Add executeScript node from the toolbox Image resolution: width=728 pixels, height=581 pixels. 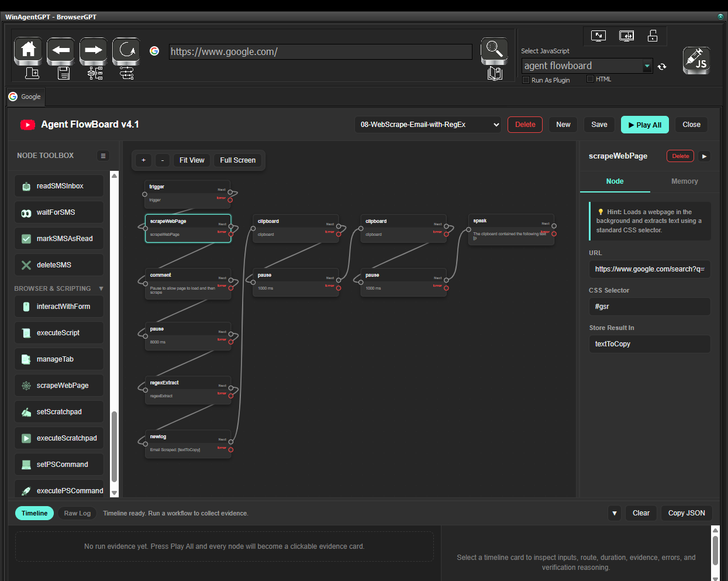[x=59, y=333]
